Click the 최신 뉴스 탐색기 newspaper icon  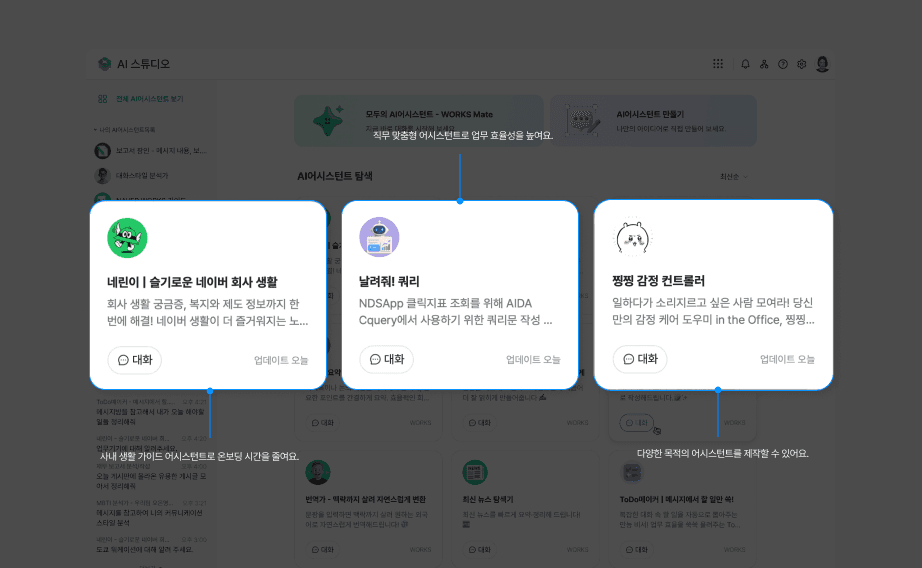click(475, 472)
